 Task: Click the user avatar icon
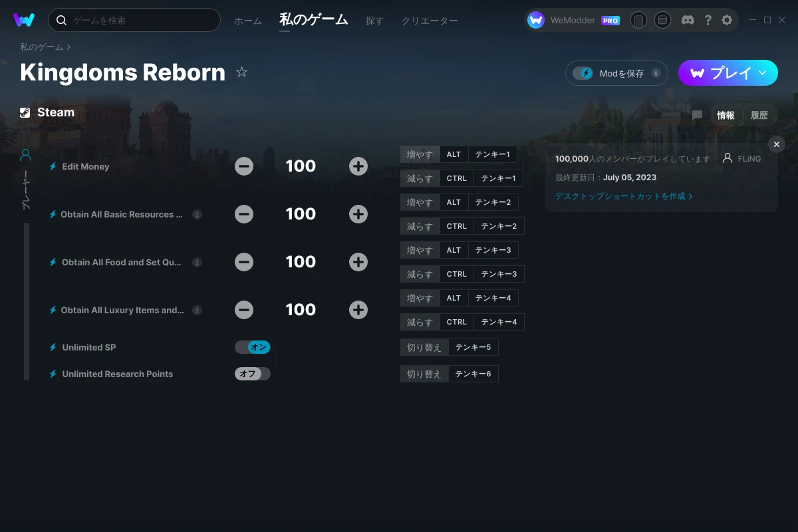tap(536, 20)
